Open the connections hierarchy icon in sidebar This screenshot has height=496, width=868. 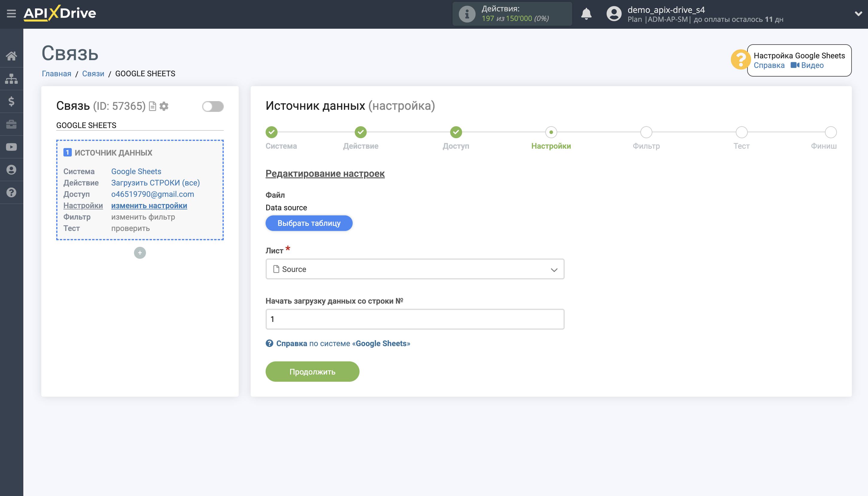[x=11, y=78]
